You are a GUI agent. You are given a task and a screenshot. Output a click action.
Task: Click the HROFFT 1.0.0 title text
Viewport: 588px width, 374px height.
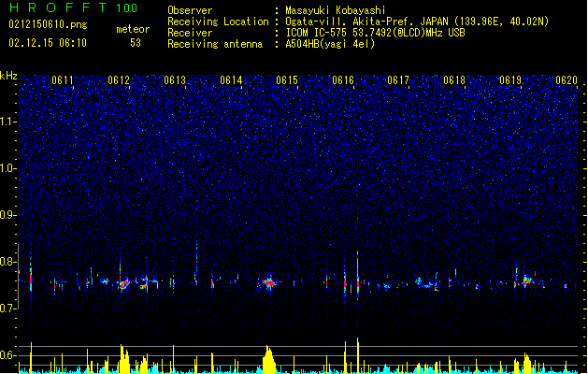(74, 7)
